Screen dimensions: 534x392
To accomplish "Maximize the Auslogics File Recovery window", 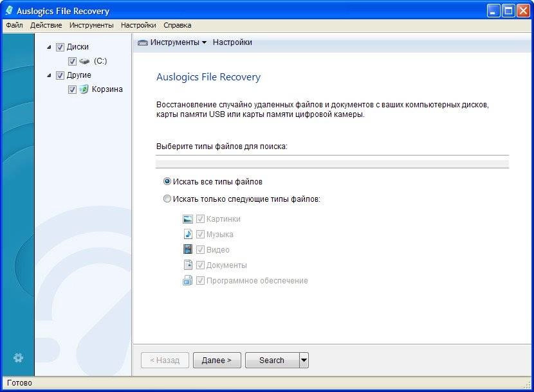I will [x=508, y=10].
